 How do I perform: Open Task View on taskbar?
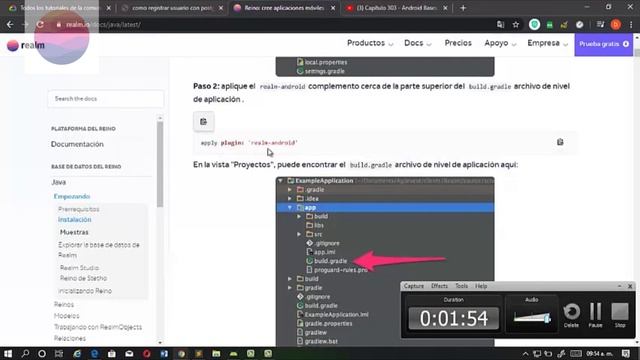click(59, 353)
